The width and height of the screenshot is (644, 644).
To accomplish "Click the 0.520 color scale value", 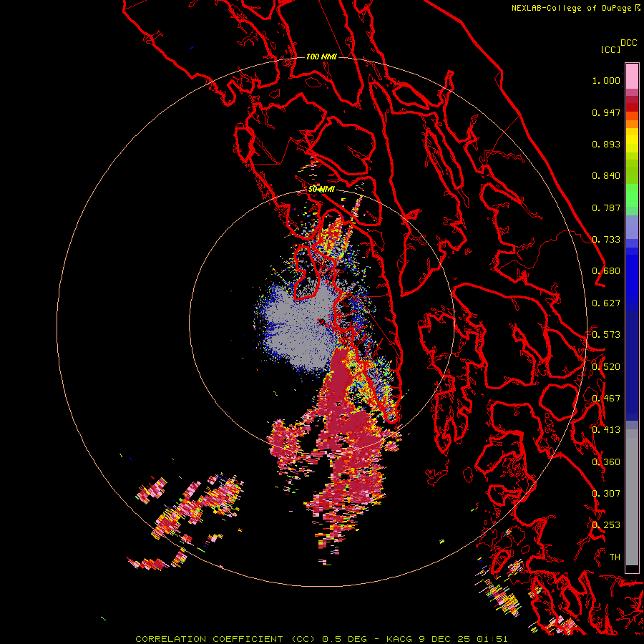I will [x=606, y=367].
